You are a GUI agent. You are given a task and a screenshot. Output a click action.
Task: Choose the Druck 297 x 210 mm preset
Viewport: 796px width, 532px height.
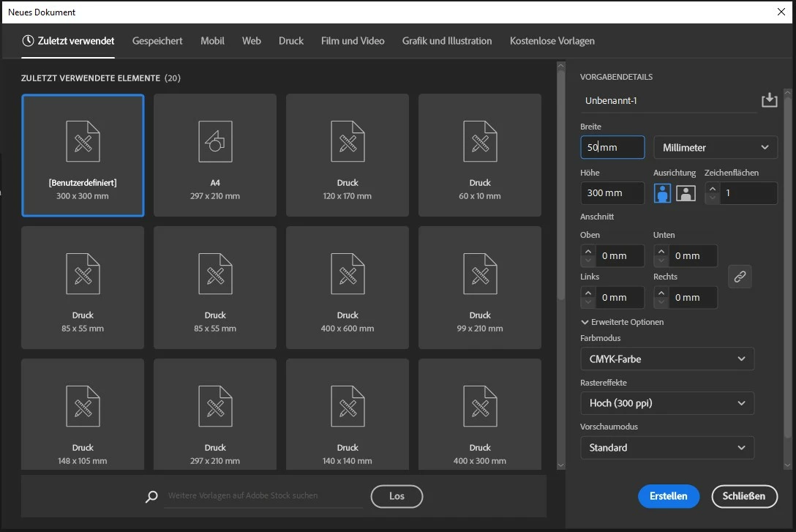215,414
